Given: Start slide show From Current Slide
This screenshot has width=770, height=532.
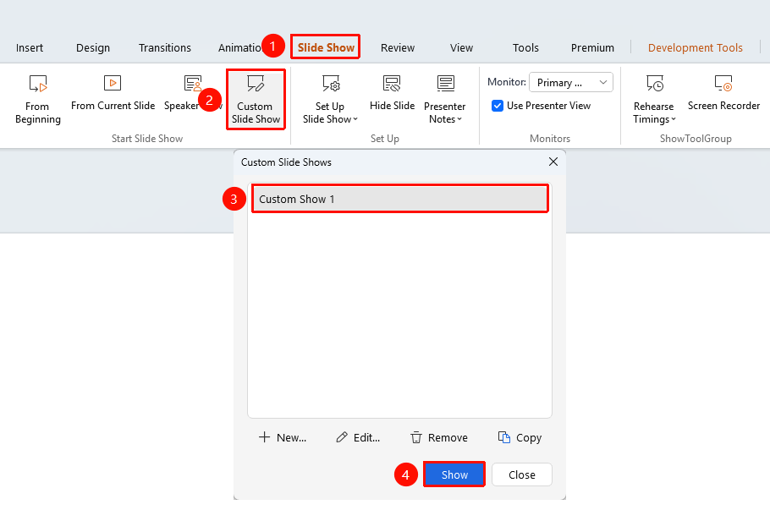Looking at the screenshot, I should point(113,93).
